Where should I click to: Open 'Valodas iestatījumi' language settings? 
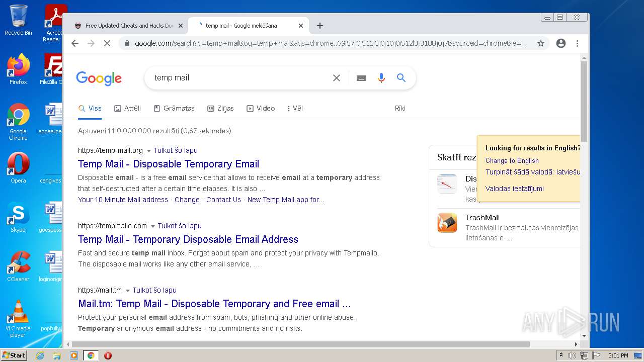(515, 189)
